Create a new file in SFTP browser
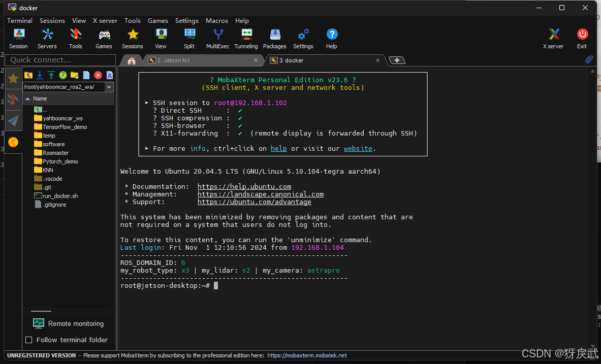This screenshot has height=364, width=601. 86,75
